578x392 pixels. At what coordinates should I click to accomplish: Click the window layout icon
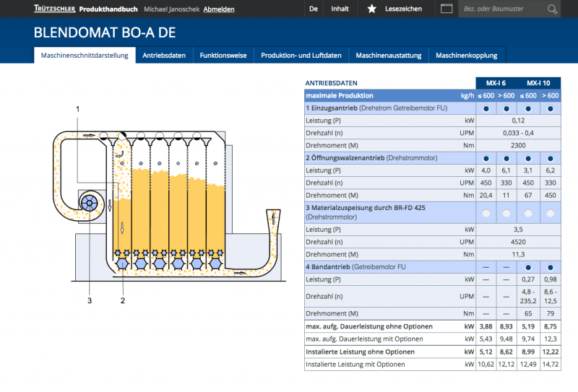pyautogui.click(x=447, y=9)
